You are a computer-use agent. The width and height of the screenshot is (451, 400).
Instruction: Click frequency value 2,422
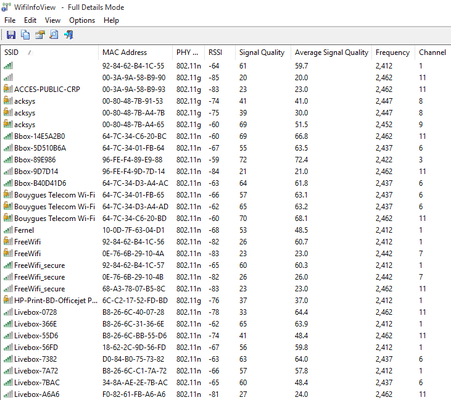(x=384, y=159)
